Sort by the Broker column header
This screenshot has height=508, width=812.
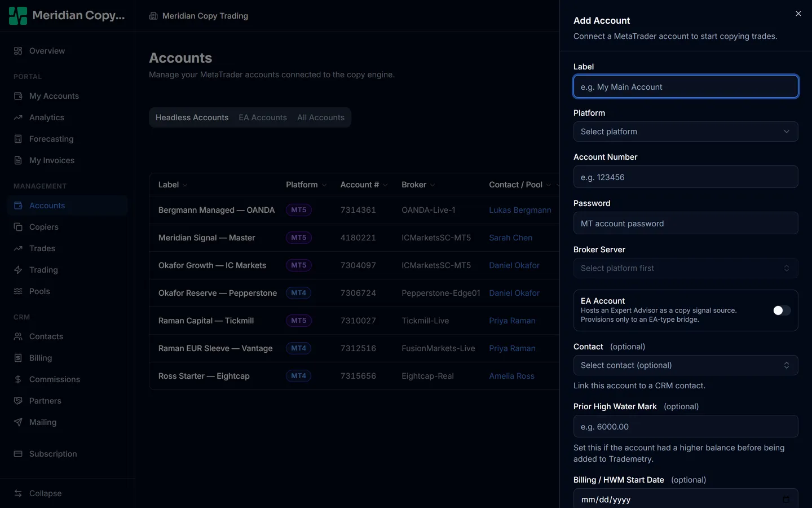coord(418,185)
